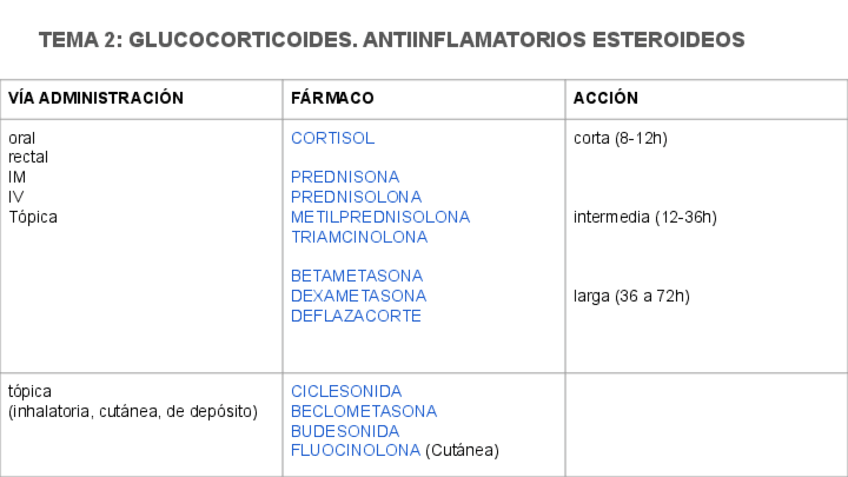The width and height of the screenshot is (848, 477).
Task: Click the '(inhalatoria, cutánea, de depósito)' text
Action: click(x=133, y=411)
